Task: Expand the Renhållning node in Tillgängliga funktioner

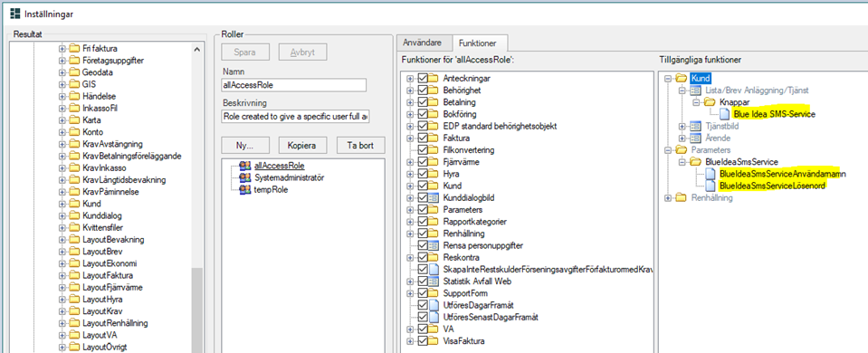Action: [x=669, y=198]
